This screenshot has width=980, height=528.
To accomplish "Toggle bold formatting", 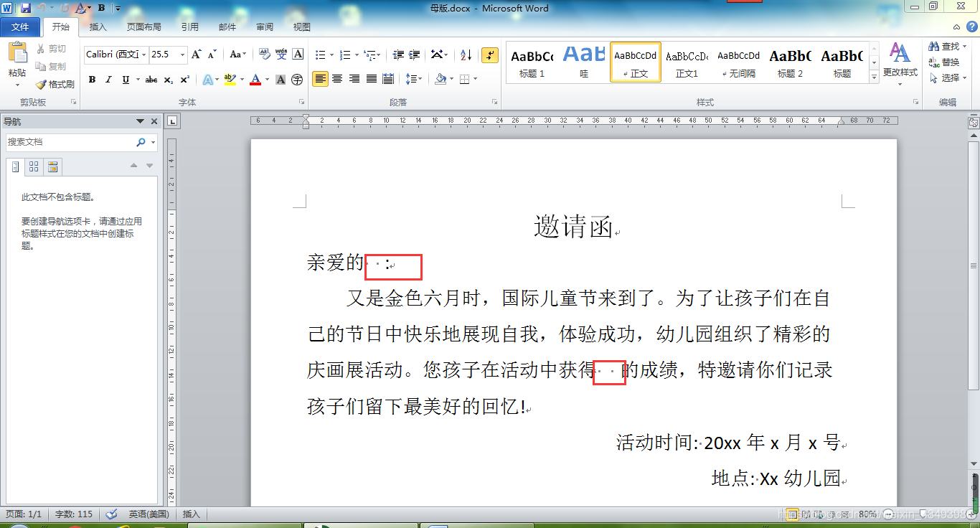I will coord(92,80).
